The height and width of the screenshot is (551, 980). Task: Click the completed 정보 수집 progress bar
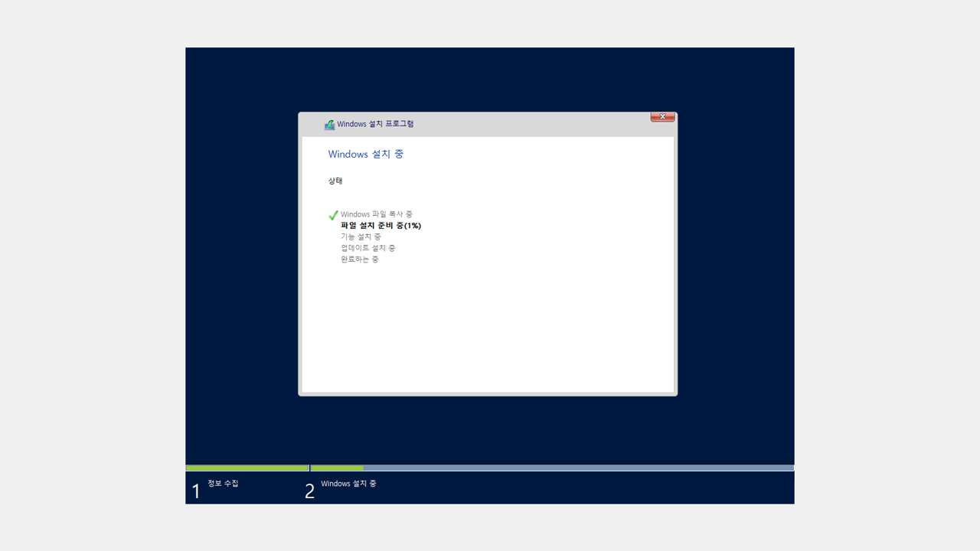(x=247, y=468)
